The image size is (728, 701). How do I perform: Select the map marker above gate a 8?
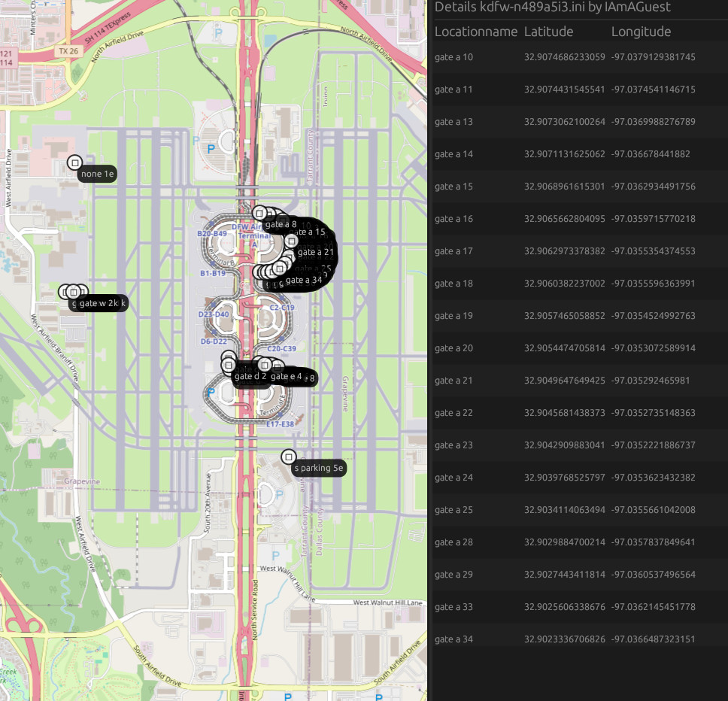pos(259,213)
